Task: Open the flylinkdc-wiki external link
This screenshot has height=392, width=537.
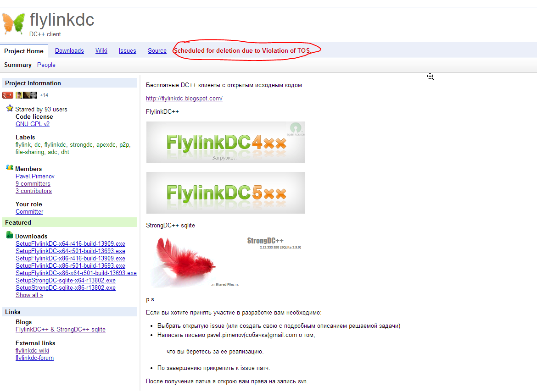Action: (x=32, y=351)
